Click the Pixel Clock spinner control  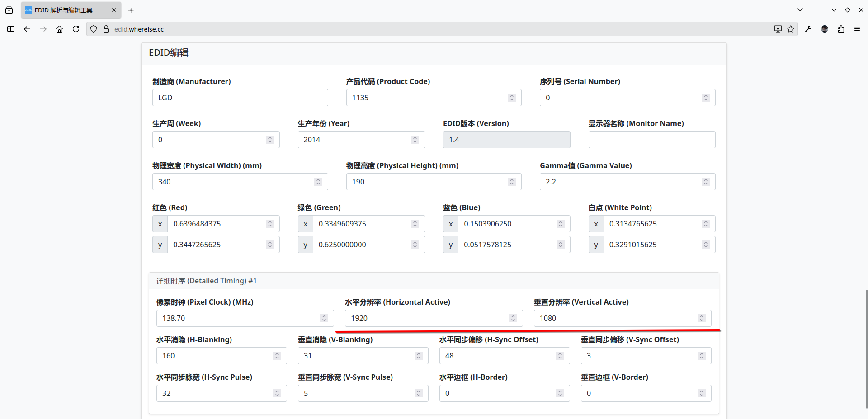(324, 318)
